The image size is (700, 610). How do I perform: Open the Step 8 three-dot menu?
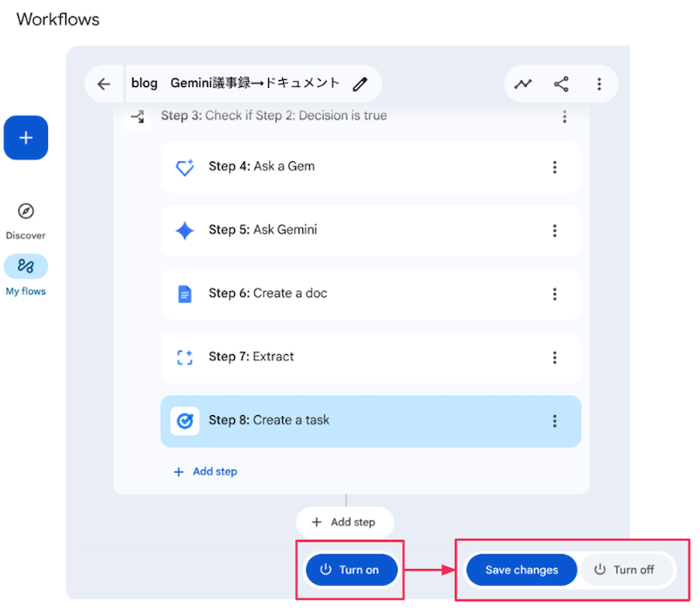click(555, 421)
